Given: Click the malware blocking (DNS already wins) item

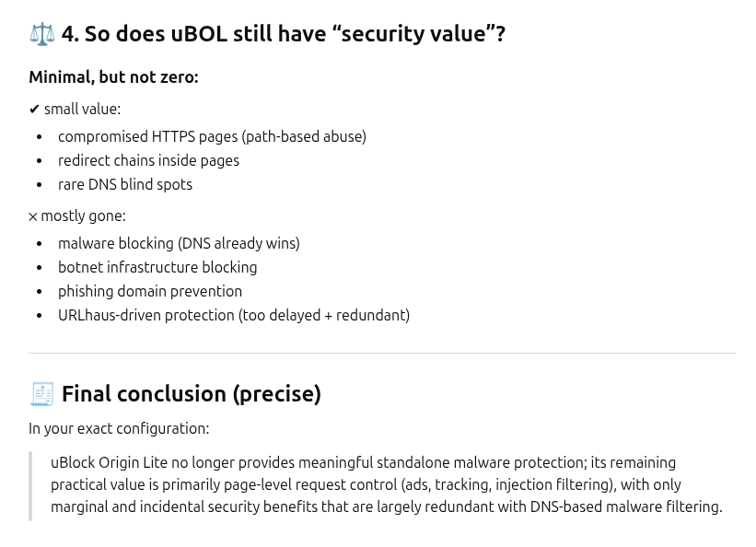Looking at the screenshot, I should coord(179,243).
